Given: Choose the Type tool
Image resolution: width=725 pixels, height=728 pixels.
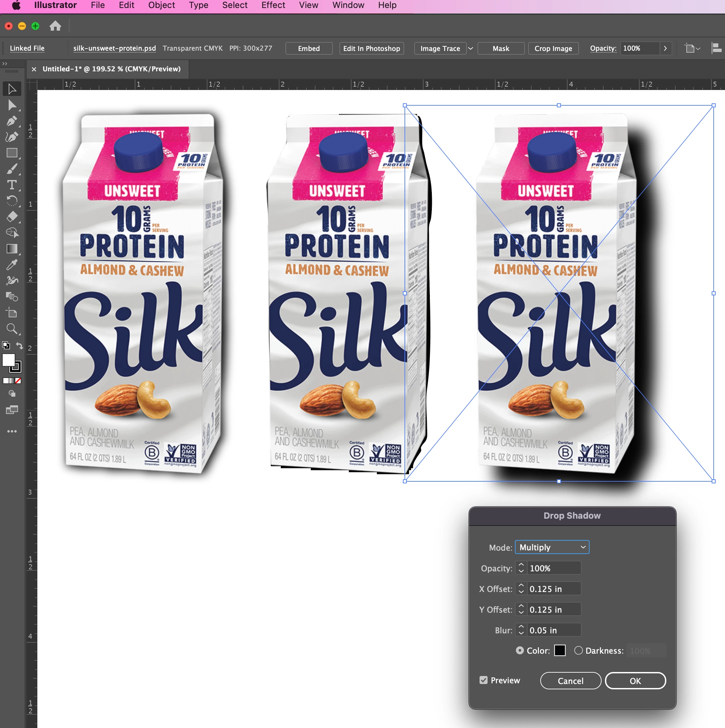Looking at the screenshot, I should [x=12, y=185].
